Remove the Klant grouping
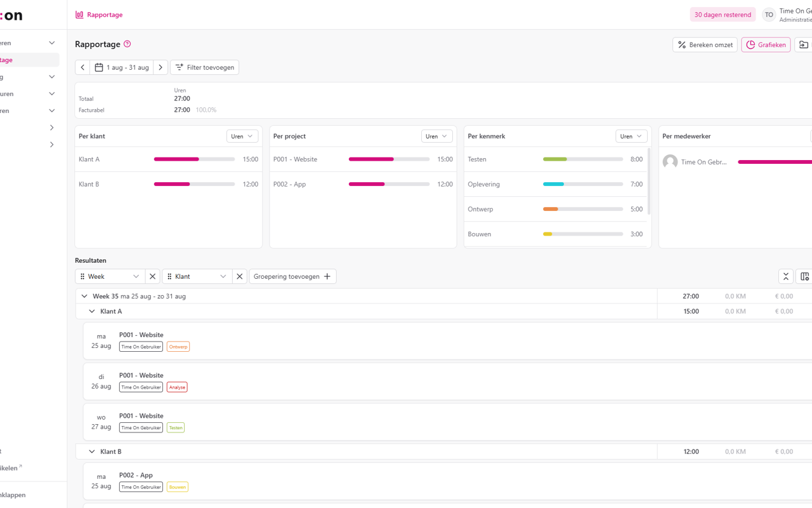This screenshot has height=508, width=812. 239,276
